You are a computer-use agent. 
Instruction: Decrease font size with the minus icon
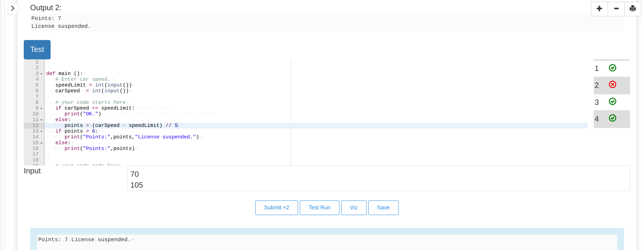coord(616,8)
